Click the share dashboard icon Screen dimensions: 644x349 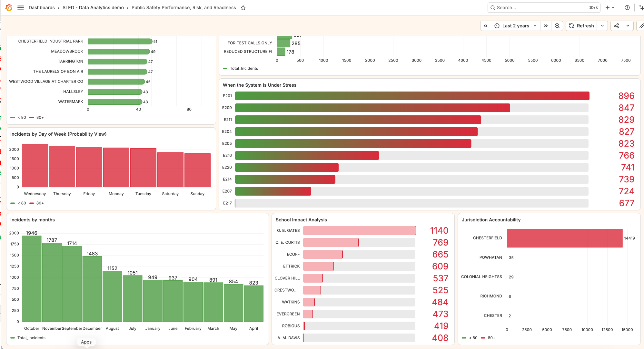click(616, 26)
